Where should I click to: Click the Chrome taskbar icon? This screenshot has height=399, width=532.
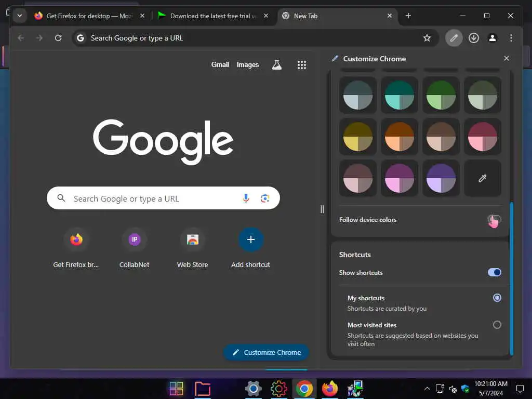pyautogui.click(x=304, y=389)
